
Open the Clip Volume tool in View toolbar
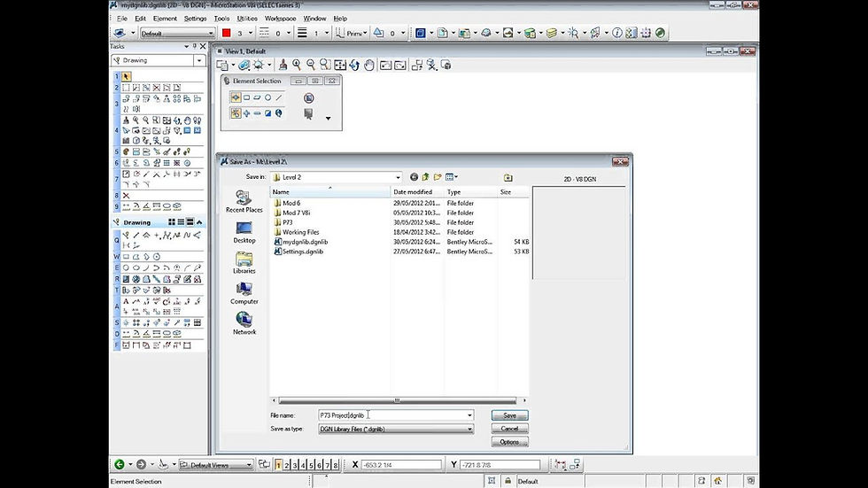[x=432, y=65]
